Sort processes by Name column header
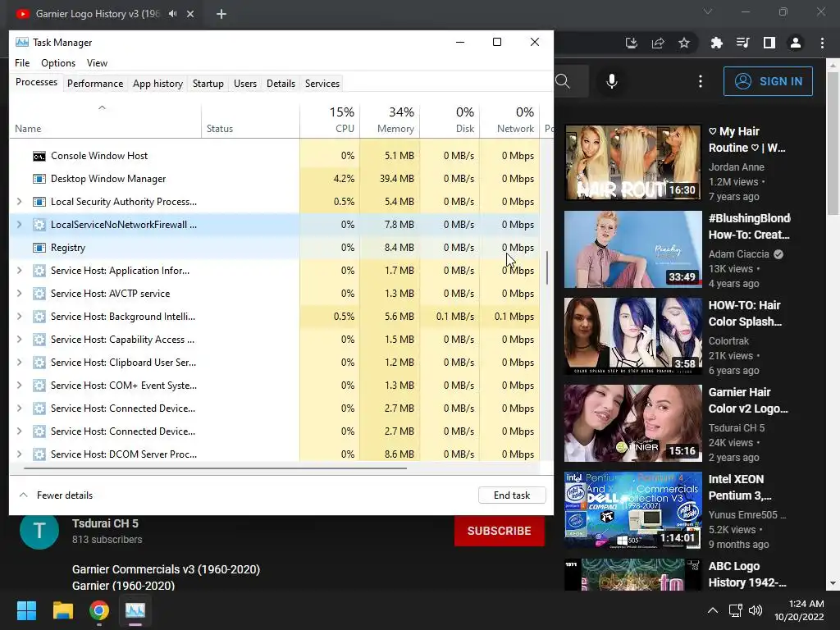The image size is (840, 630). click(x=105, y=121)
